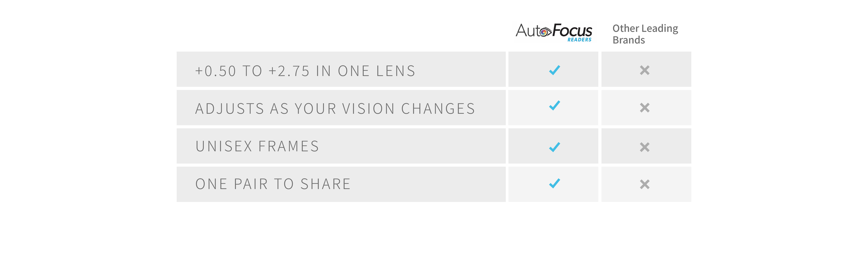Select the 'ADJUSTS AS YOUR VISION CHANGES' row label
Screen dimensions: 868x268
tap(335, 109)
